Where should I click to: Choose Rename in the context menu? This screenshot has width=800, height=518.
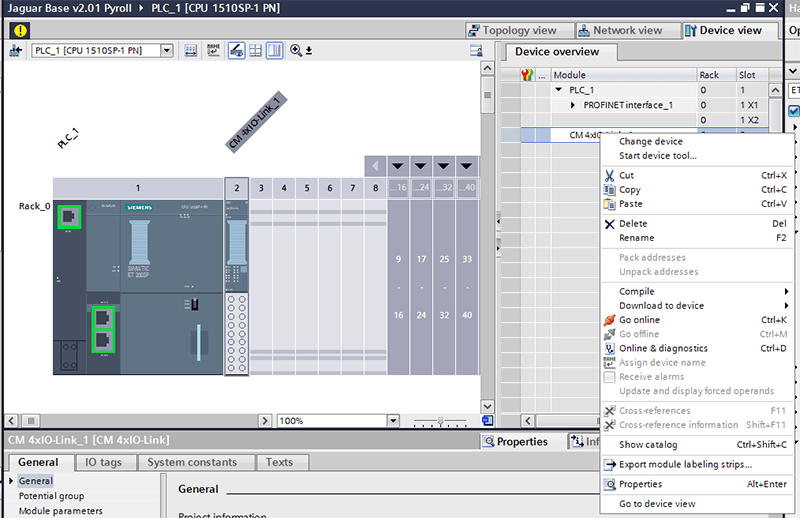(x=697, y=238)
